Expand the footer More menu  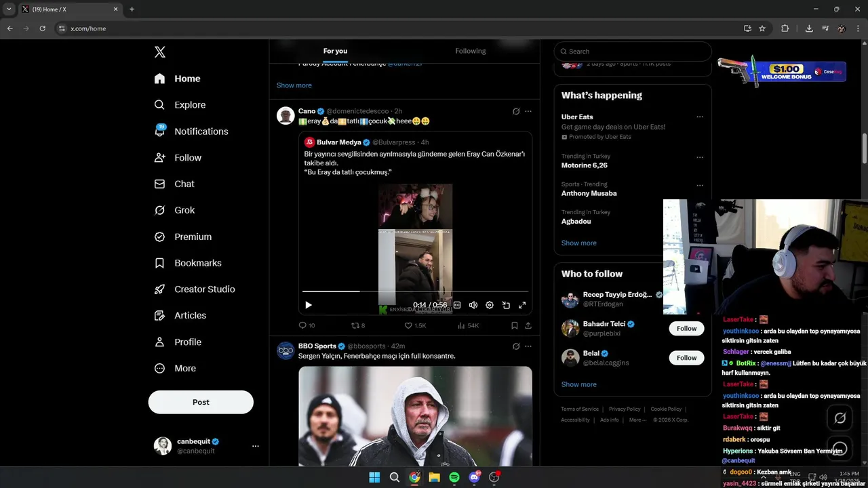click(x=637, y=420)
